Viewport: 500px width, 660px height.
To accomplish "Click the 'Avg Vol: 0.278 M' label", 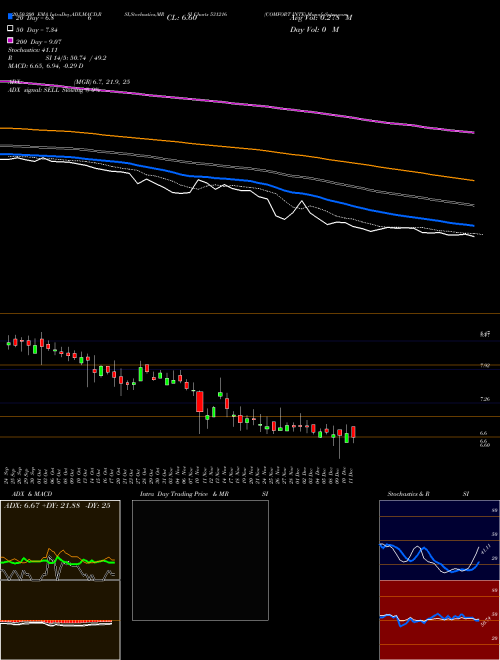I will (321, 18).
